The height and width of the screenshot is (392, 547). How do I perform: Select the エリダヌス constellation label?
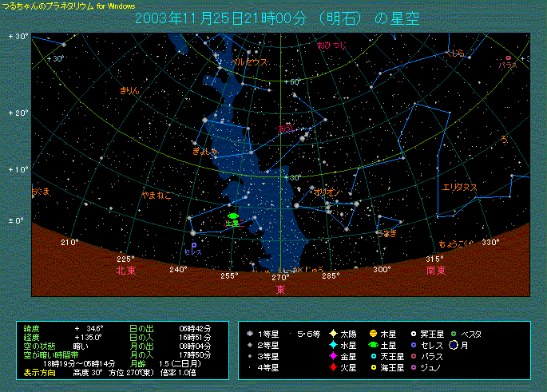[459, 187]
